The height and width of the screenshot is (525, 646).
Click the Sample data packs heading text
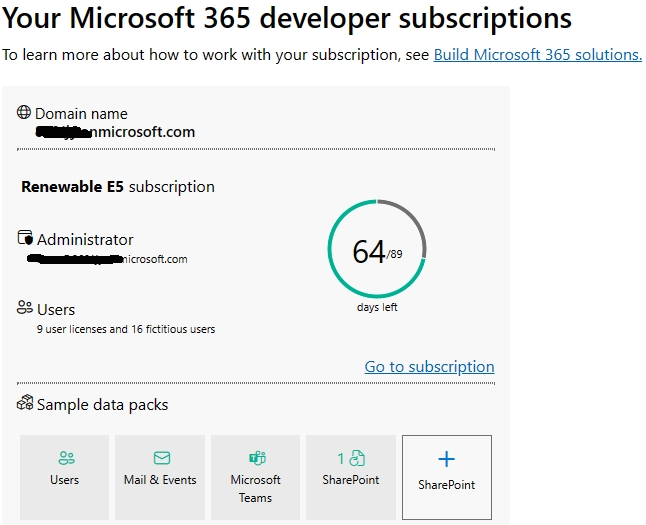(102, 405)
